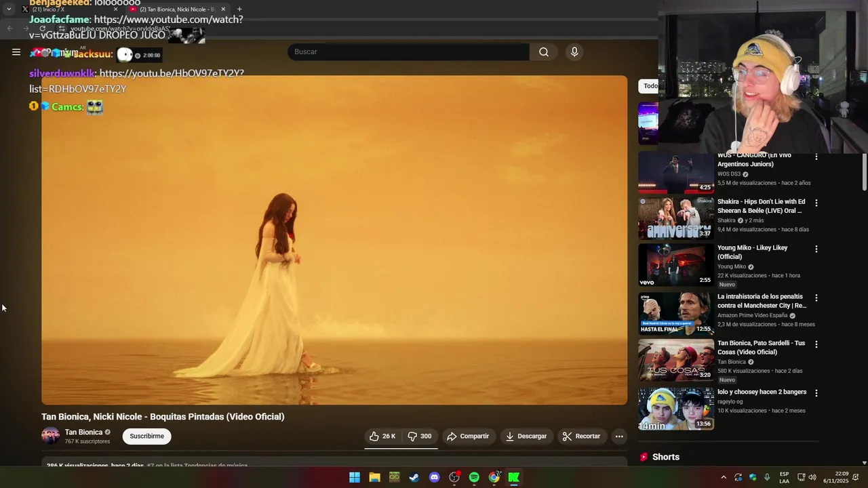868x488 pixels.
Task: Open the volume speaker tray icon
Action: point(812,478)
